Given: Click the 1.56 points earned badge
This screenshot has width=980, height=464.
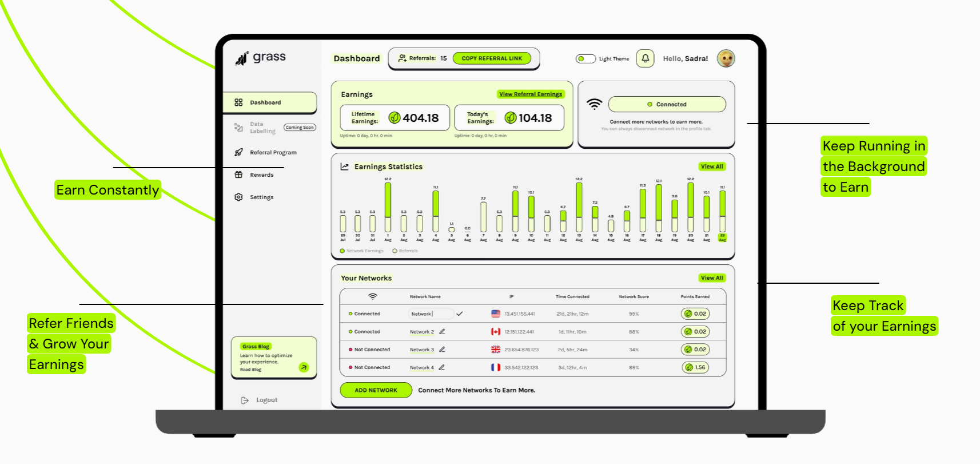Looking at the screenshot, I should click(696, 368).
